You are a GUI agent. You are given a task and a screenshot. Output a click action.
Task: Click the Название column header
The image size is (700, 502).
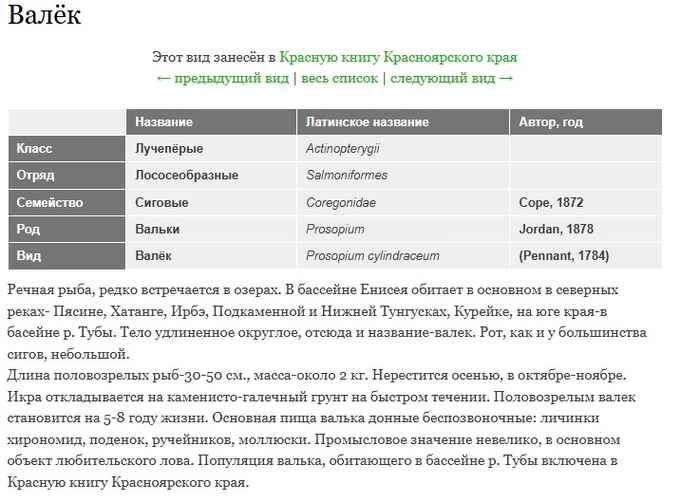click(211, 121)
